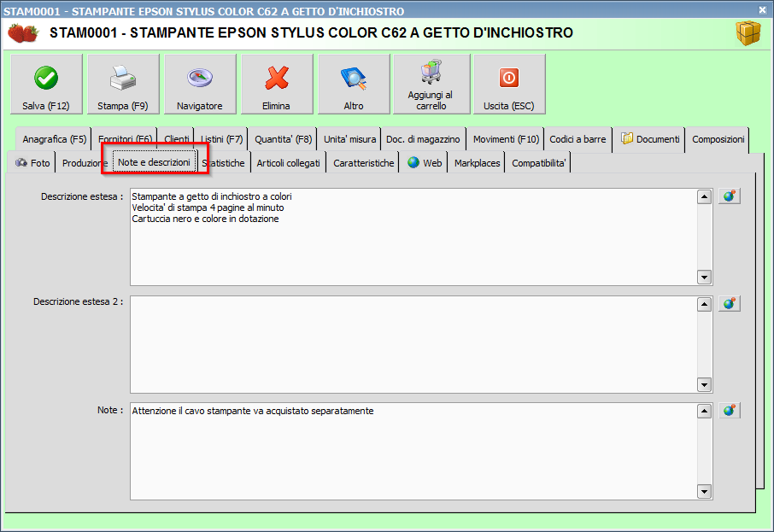Open the Anagrafica (F5) tab
Viewport: 774px width, 532px height.
pos(54,140)
